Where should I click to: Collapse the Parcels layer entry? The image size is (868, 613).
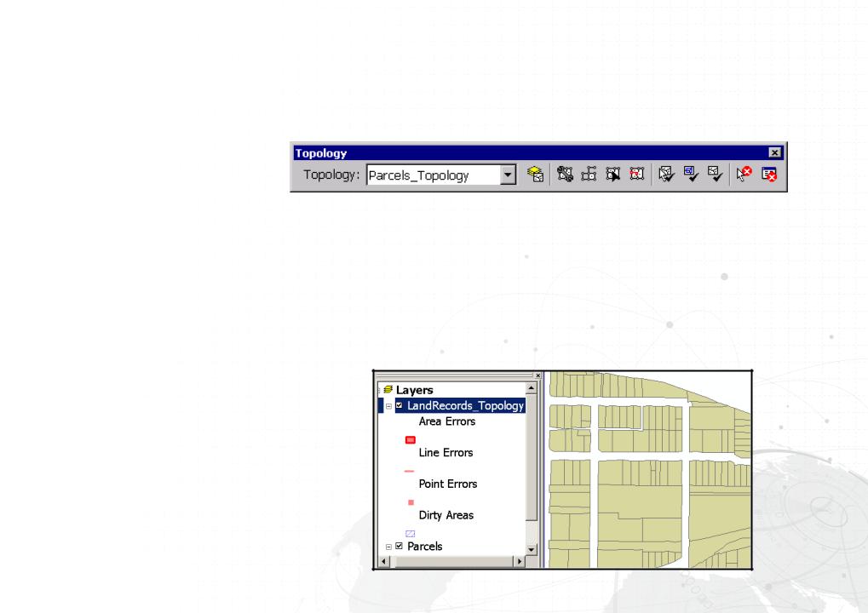point(388,547)
